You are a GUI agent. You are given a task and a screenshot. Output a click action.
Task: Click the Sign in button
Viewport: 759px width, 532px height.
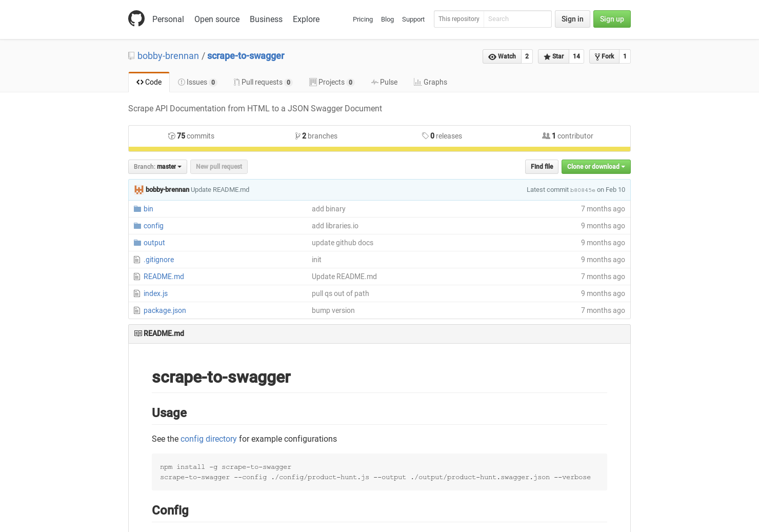(572, 19)
